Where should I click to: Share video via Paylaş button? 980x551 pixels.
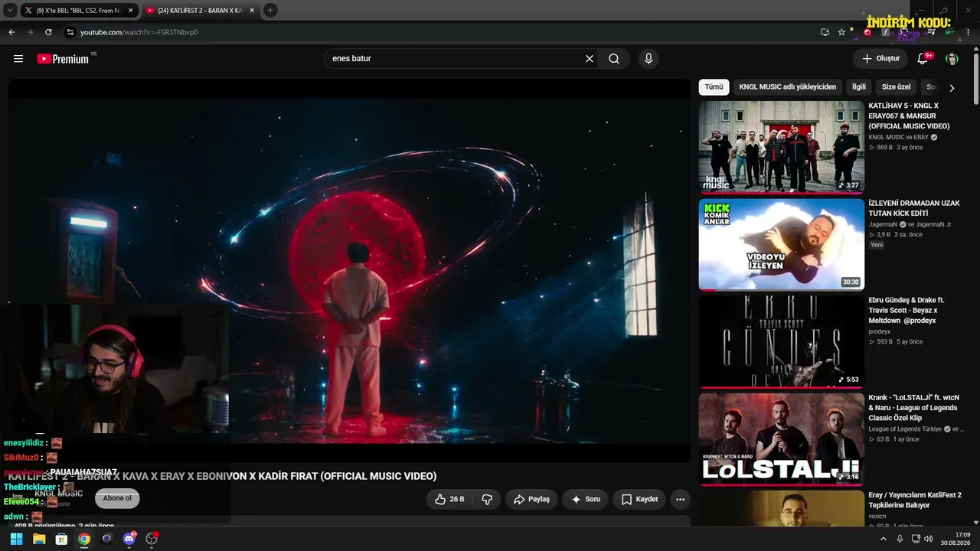pos(531,500)
